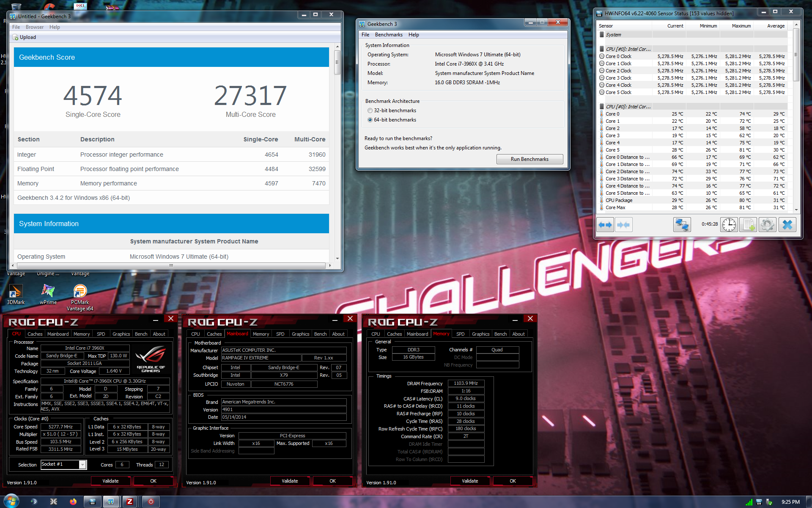Screen dimensions: 812x508
Task: Select 32-bit benchmarks radio button
Action: point(370,110)
